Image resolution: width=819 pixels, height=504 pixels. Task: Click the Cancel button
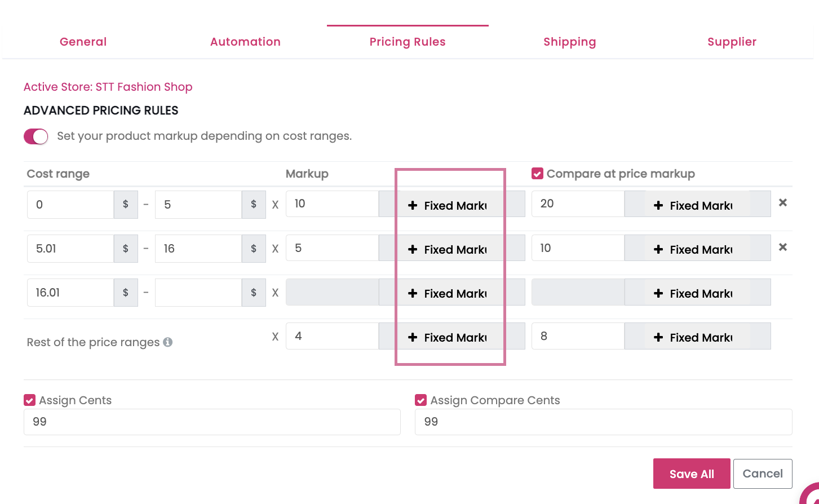tap(763, 474)
